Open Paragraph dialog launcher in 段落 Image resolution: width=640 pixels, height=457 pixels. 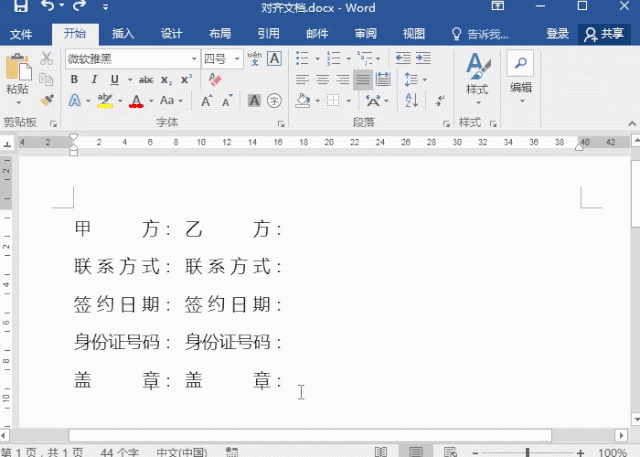(x=446, y=124)
